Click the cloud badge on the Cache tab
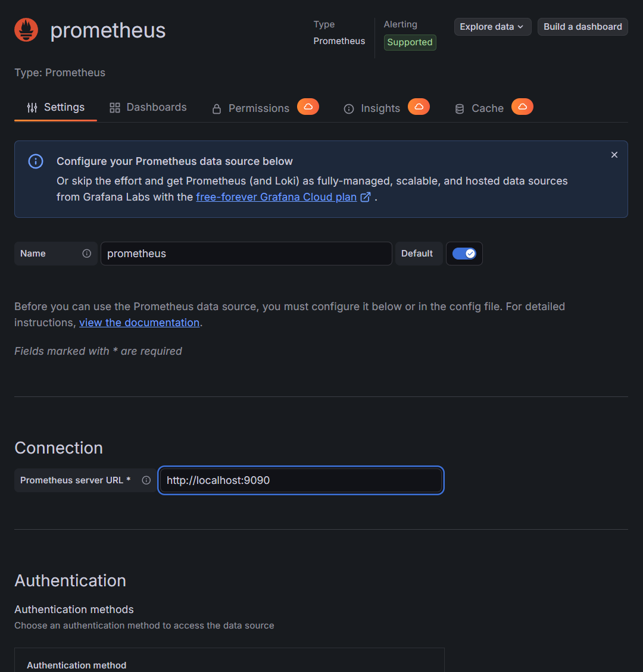Screen dimensions: 643x672 522,107
